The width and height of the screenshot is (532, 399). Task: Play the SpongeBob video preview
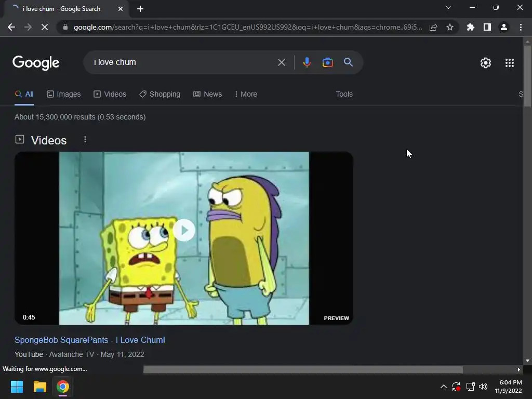tap(184, 230)
